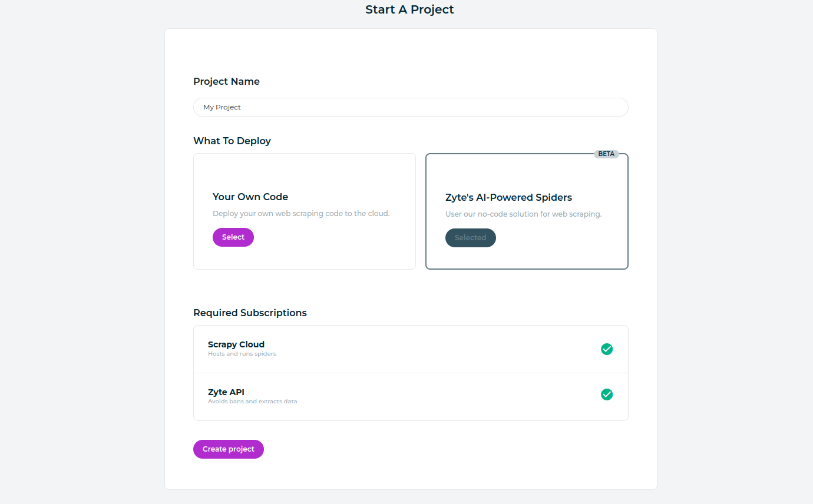The image size is (813, 504).
Task: Click the Selected button on AI-Powered Spiders
Action: click(471, 238)
